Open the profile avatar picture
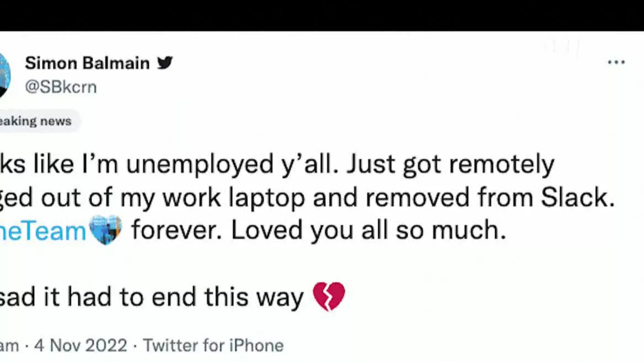 point(4,75)
